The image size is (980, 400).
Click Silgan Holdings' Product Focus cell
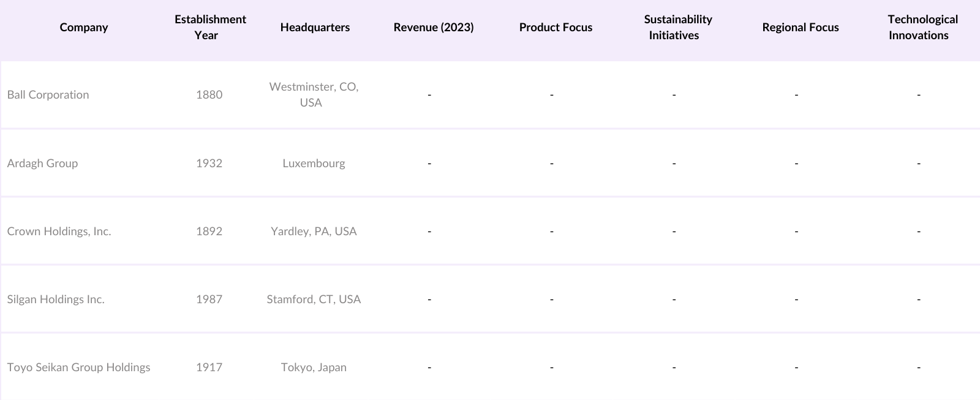click(x=552, y=300)
